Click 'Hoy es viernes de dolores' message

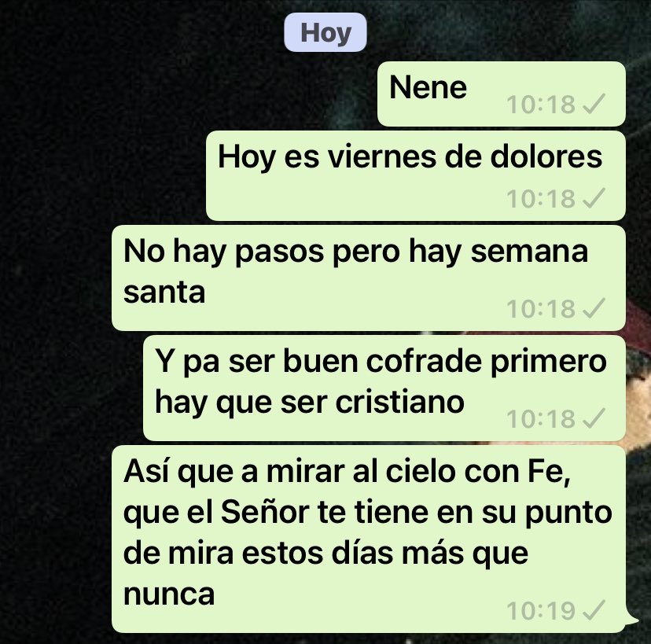(416, 175)
